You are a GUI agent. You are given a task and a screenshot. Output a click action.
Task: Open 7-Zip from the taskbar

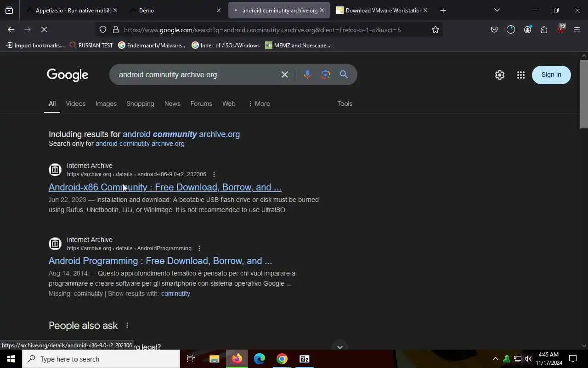click(305, 359)
